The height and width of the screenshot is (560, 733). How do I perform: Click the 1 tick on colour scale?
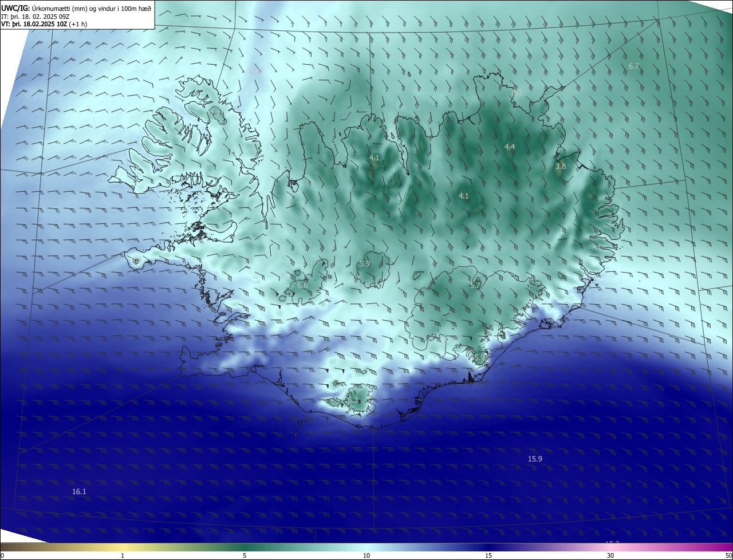(x=123, y=555)
